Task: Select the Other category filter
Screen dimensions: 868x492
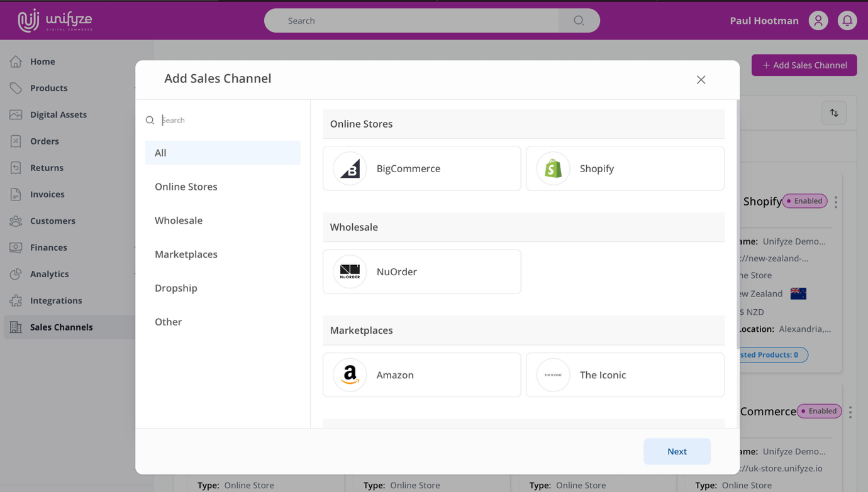Action: 223,322
